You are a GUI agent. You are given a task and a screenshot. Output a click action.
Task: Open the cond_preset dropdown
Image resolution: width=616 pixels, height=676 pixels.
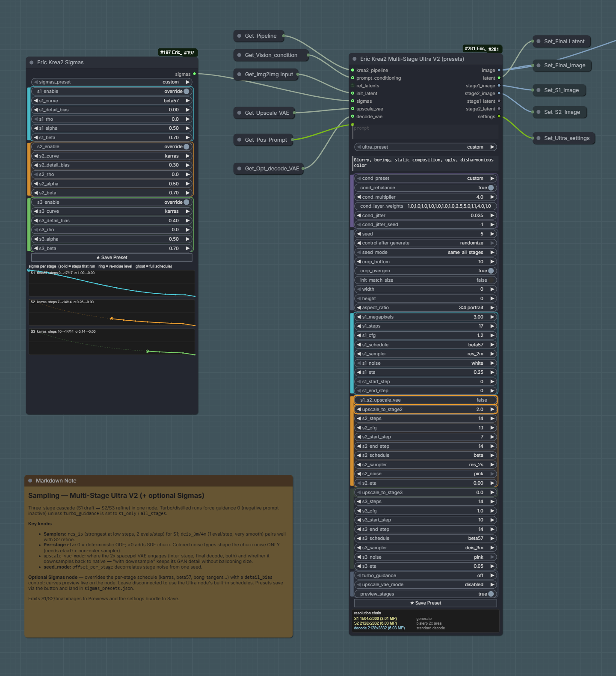pyautogui.click(x=425, y=178)
